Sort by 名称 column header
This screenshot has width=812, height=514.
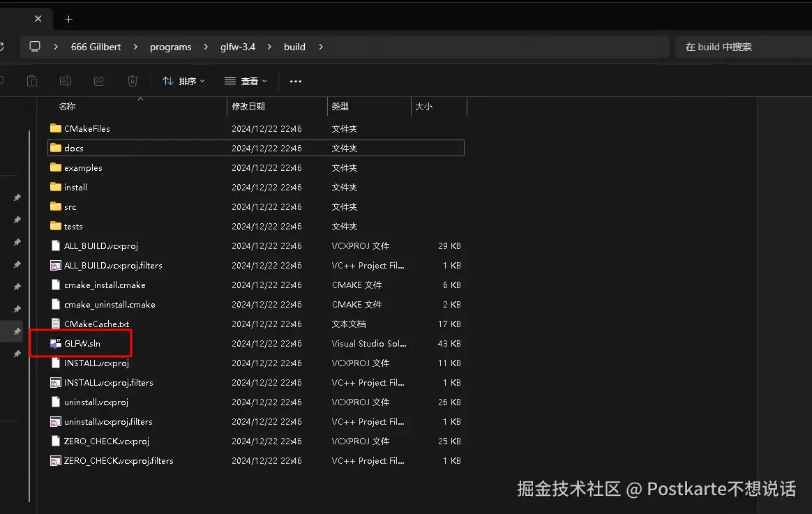click(x=137, y=106)
